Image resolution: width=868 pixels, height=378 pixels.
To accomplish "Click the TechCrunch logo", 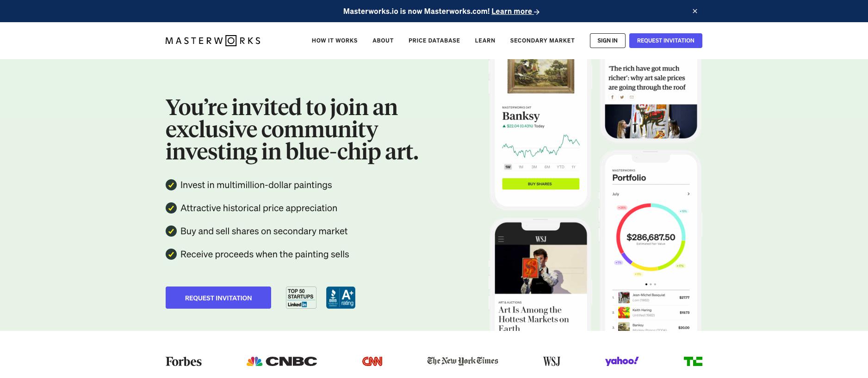I will click(693, 361).
